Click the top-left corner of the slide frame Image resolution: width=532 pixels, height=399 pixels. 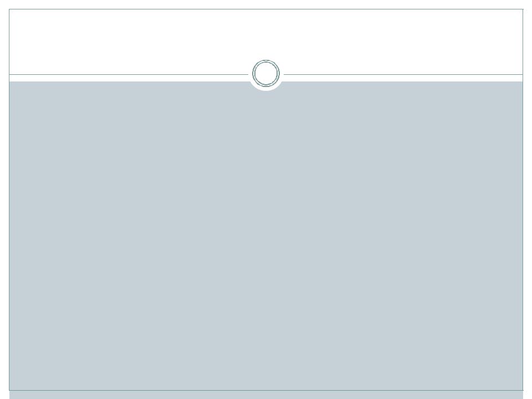(x=9, y=9)
